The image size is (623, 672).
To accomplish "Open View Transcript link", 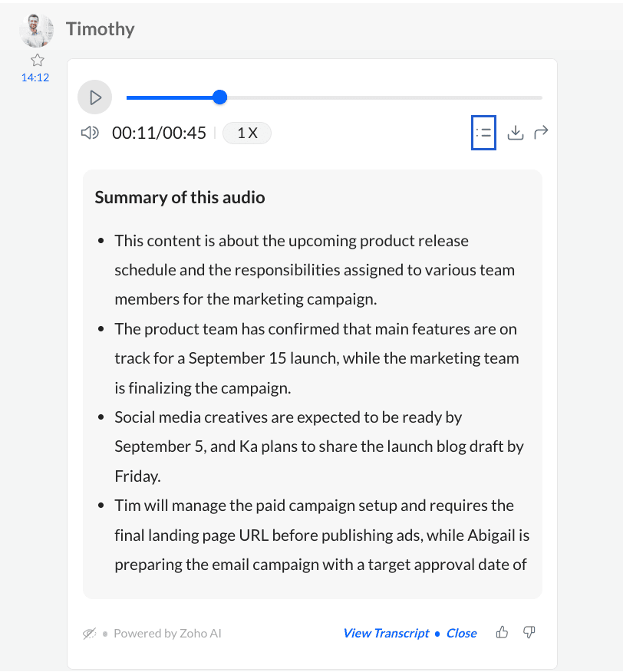I will click(x=386, y=633).
